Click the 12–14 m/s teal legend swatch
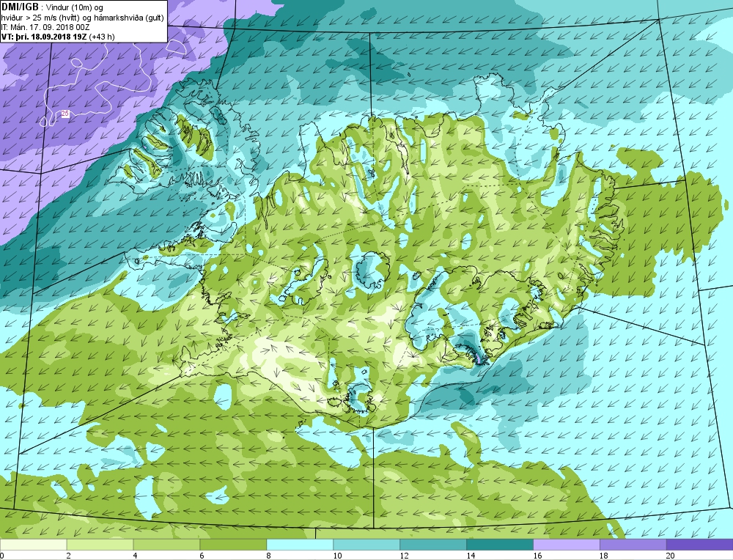This screenshot has height=560, width=733. (x=433, y=545)
